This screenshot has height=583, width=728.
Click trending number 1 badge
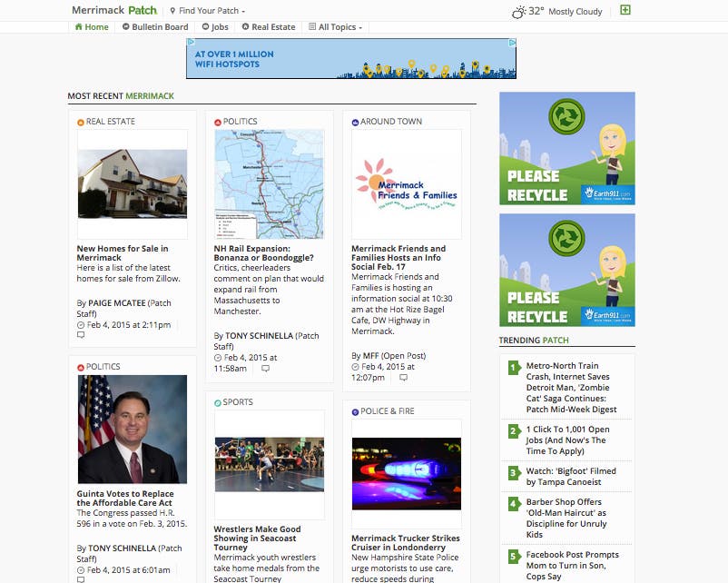click(x=514, y=368)
